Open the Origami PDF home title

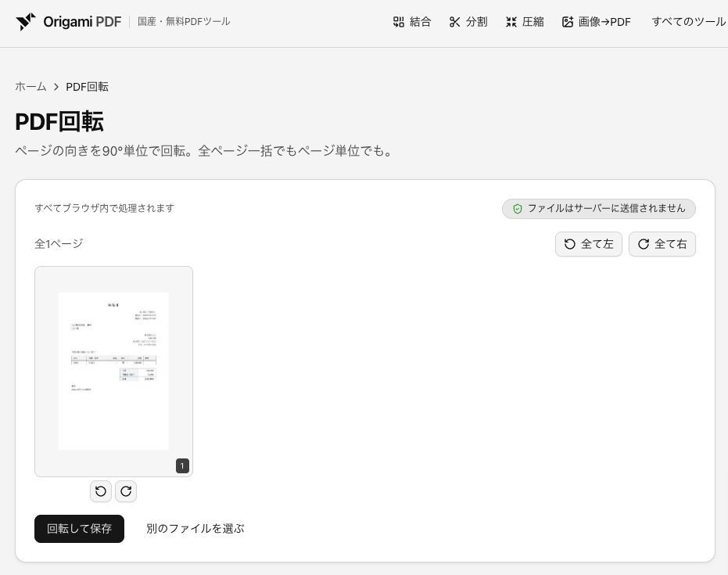[x=82, y=22]
